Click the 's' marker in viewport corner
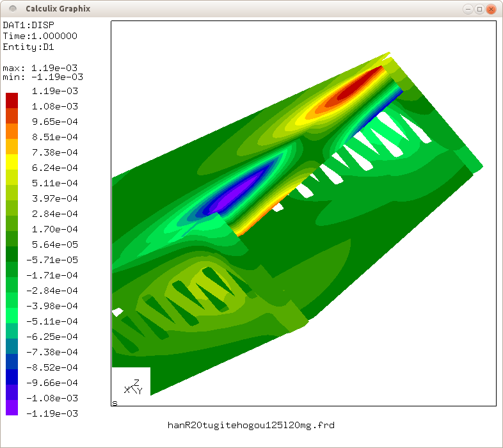The height and width of the screenshot is (448, 503). tap(115, 403)
